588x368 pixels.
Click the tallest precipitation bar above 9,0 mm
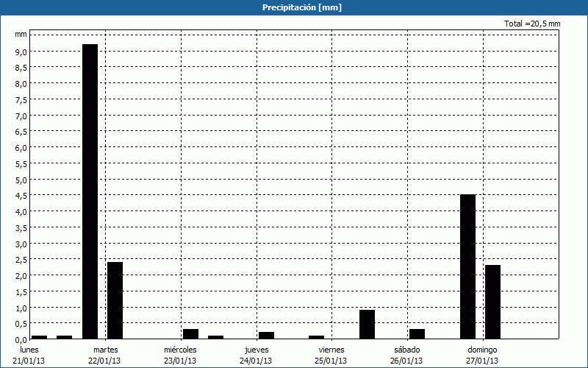90,191
